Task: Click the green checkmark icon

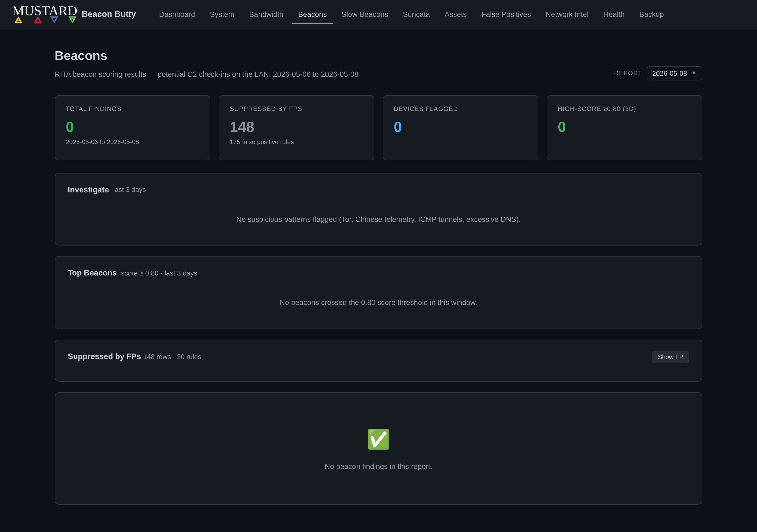Action: click(378, 439)
